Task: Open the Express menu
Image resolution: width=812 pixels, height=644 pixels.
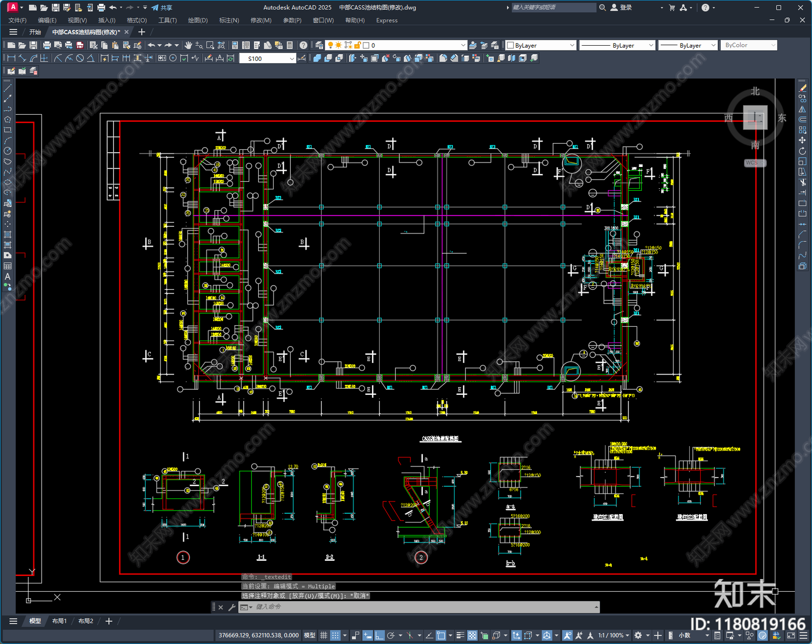Action: coord(387,20)
